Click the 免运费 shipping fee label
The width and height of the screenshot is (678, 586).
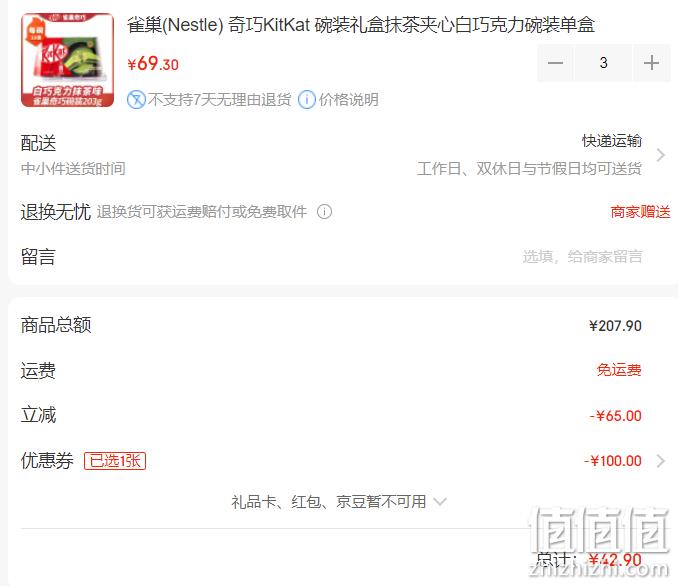coord(619,370)
